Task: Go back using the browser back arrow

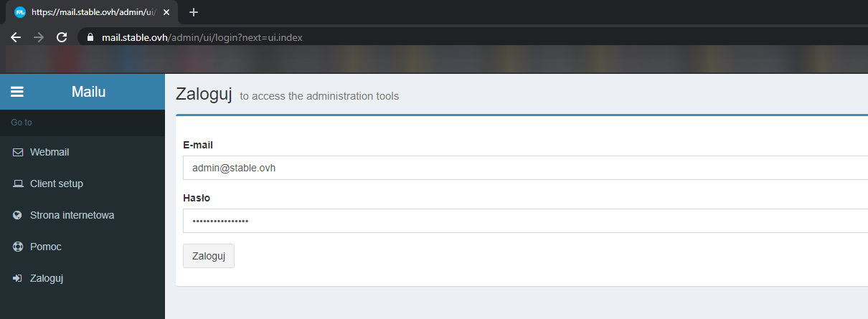Action: click(16, 37)
